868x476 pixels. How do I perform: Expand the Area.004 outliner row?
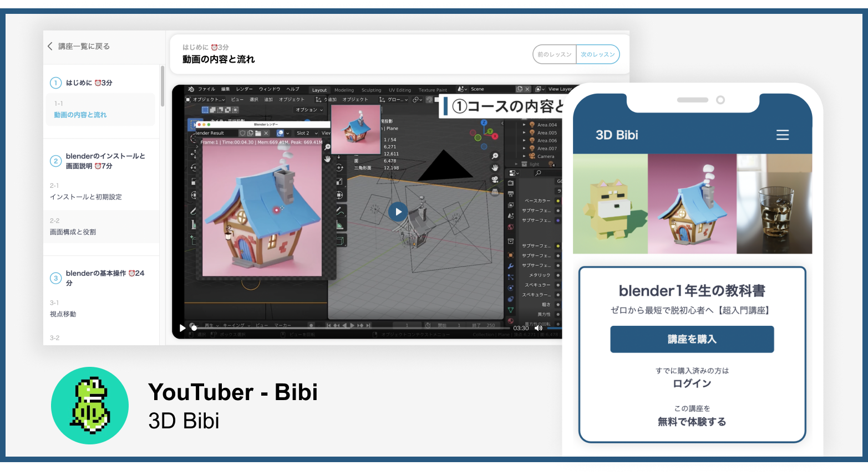pyautogui.click(x=524, y=125)
